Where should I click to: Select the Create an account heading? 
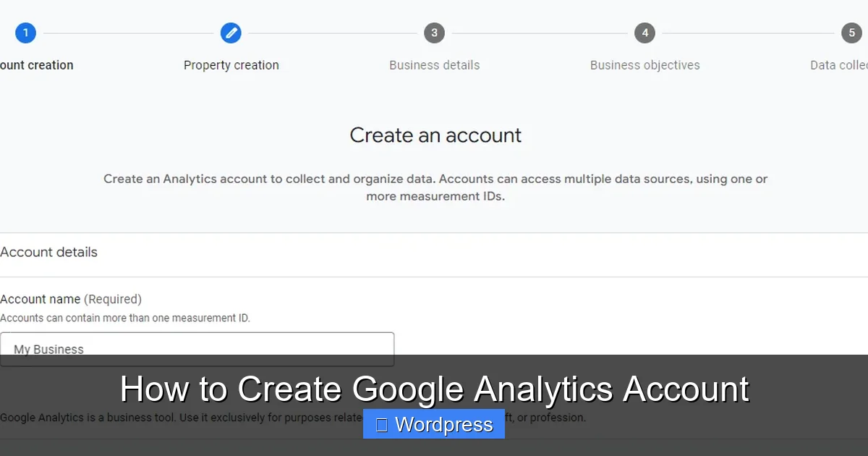tap(435, 135)
